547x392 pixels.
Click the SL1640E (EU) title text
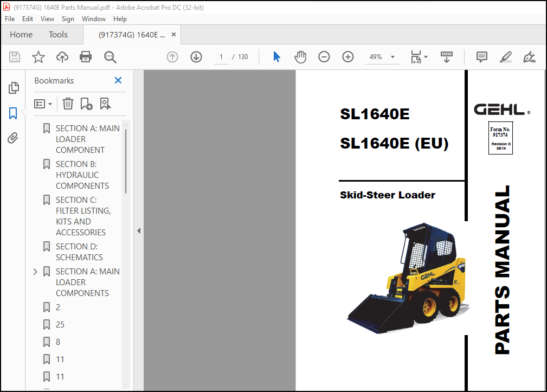tap(394, 143)
